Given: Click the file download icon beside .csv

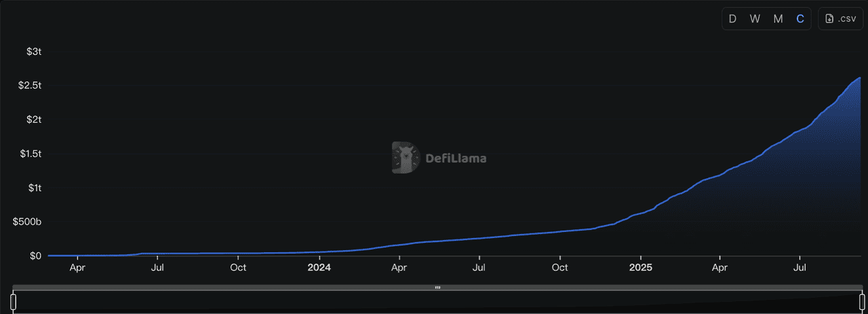Looking at the screenshot, I should 829,19.
